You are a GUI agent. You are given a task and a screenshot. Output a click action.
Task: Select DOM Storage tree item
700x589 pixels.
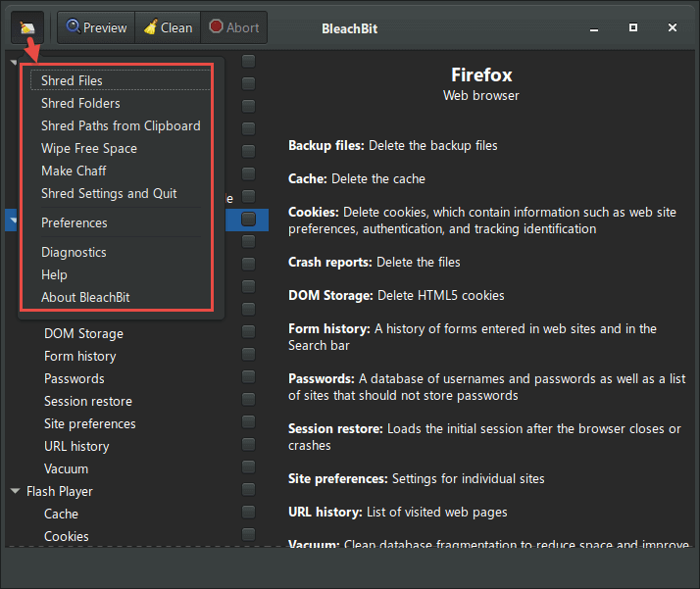click(83, 334)
